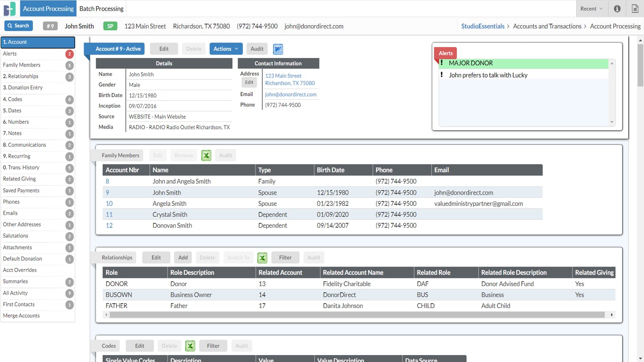Viewport: 644px width, 362px height.
Task: Select the BUSOWN relationship row
Action: (359, 295)
